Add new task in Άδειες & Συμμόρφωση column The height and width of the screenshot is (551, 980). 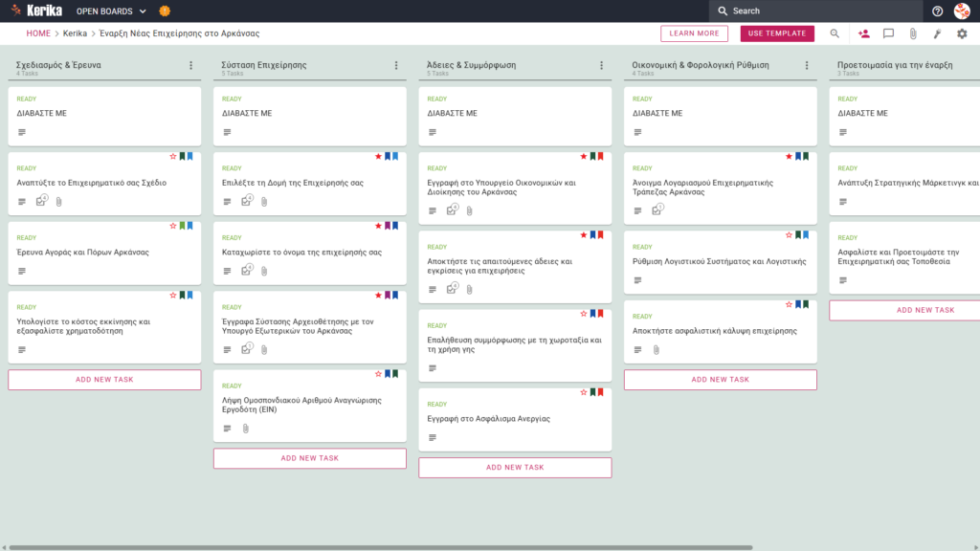coord(515,468)
